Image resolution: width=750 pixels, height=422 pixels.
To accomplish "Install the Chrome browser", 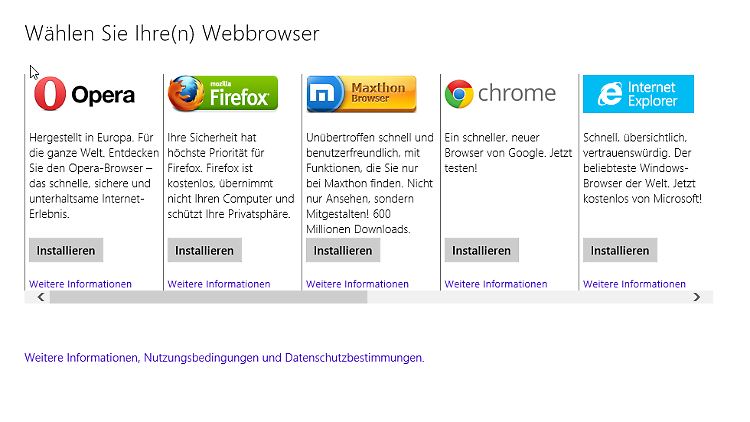I will coord(481,250).
